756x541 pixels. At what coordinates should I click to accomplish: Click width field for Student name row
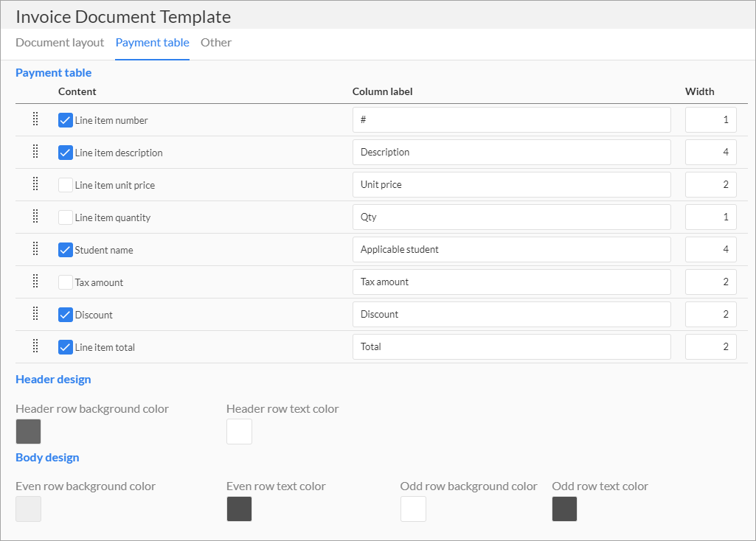pos(711,250)
